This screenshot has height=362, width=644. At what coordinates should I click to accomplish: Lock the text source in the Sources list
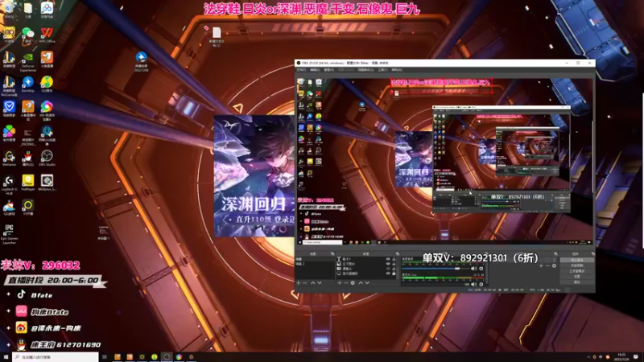[x=394, y=259]
